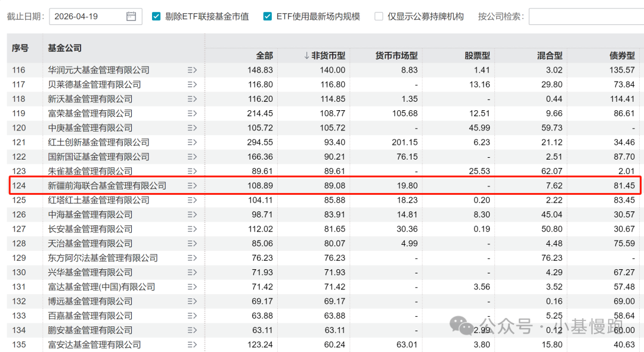Click bond value 69.00 in 博远 row
The height and width of the screenshot is (352, 644).
click(624, 301)
